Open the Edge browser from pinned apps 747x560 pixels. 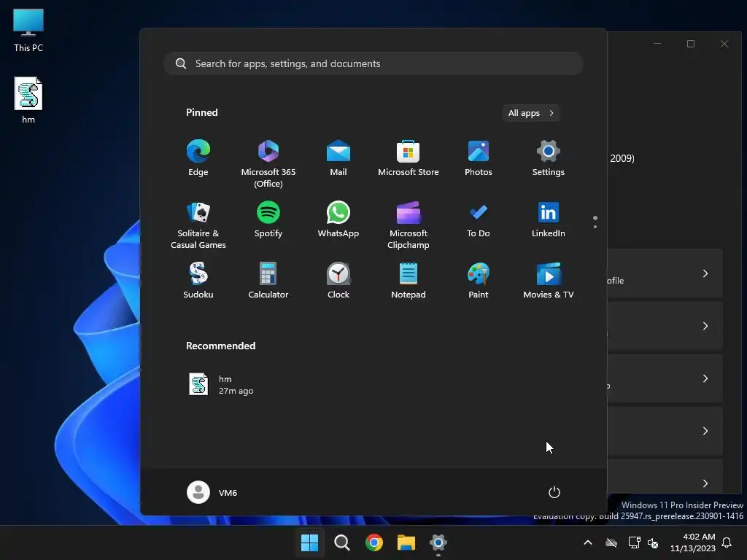[x=198, y=158]
